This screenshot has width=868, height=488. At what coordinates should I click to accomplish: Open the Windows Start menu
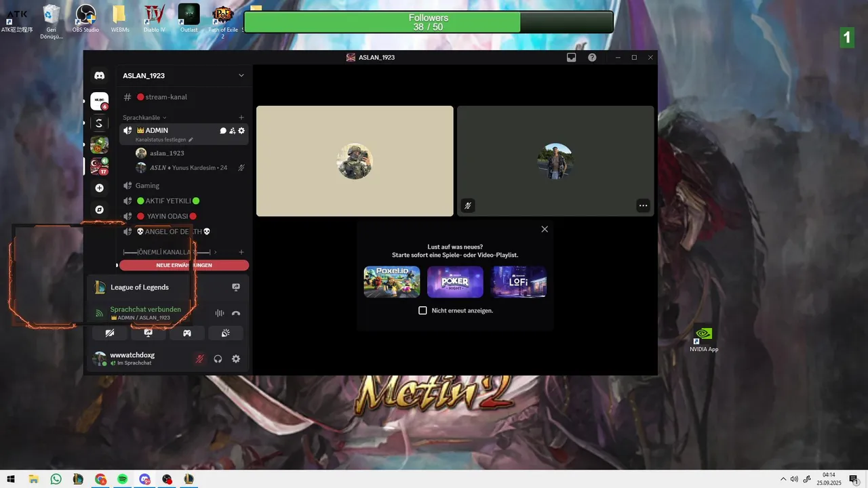[11, 479]
